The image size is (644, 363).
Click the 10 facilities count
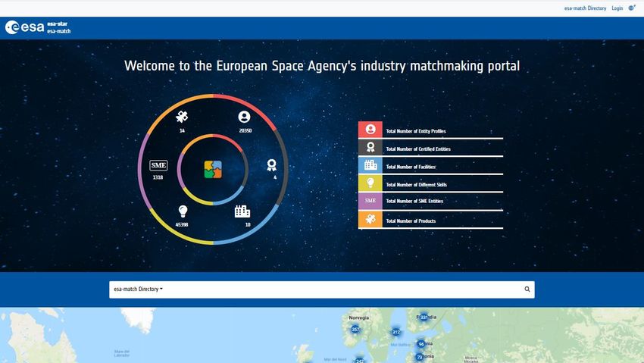248,224
